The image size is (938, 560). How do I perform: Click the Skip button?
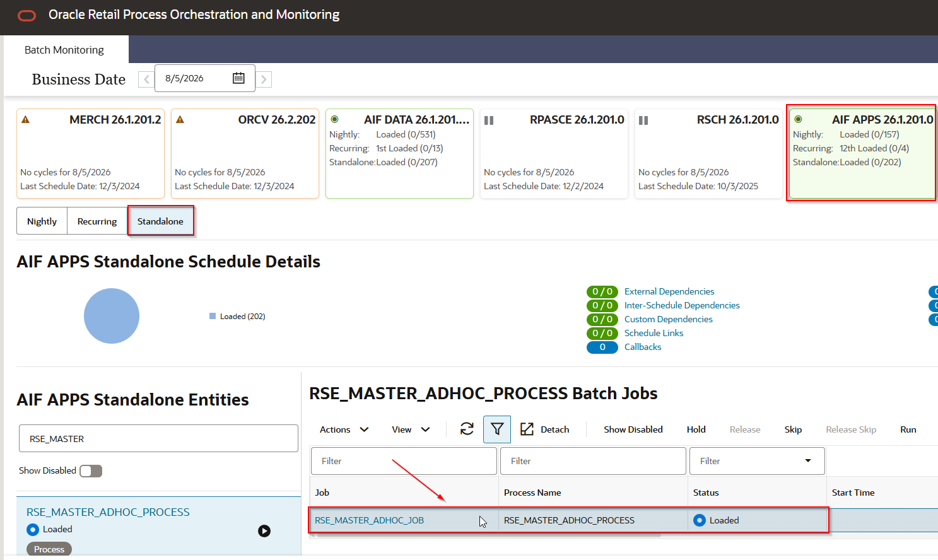point(793,429)
